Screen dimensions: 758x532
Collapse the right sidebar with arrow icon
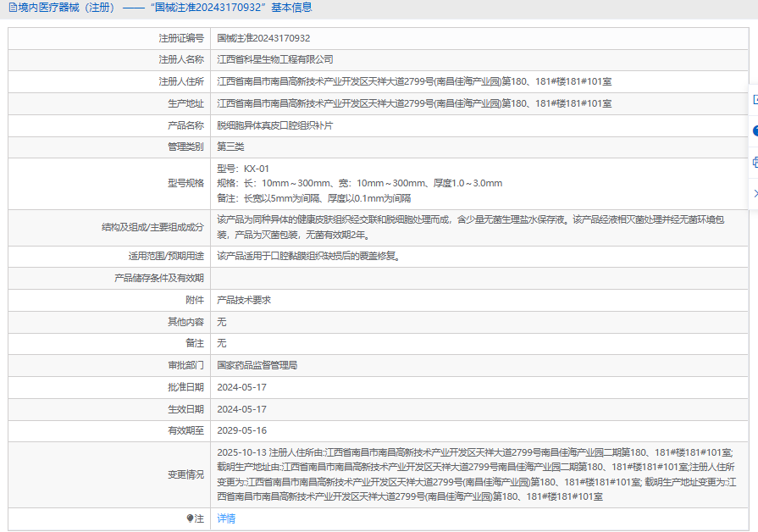[x=754, y=194]
